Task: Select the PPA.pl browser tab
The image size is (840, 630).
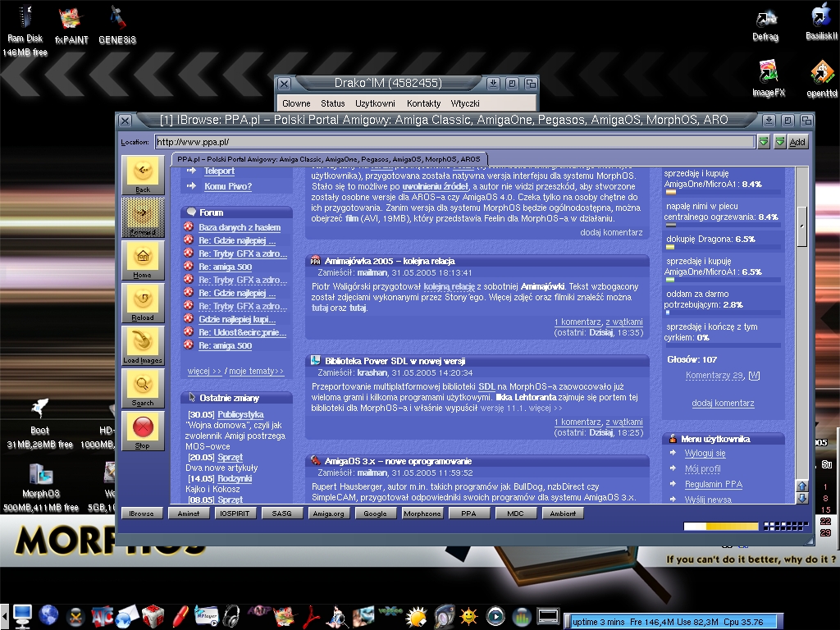Action: click(x=329, y=159)
